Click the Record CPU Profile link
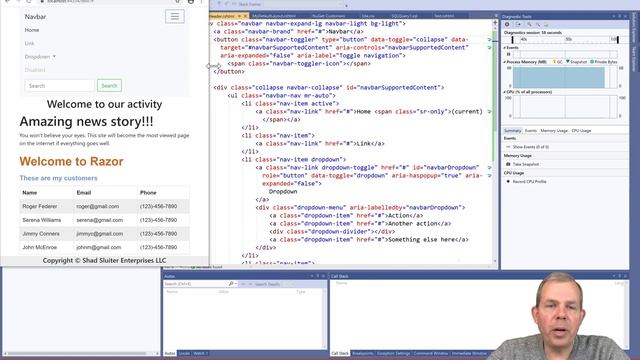Screen dimensions: 640x360 [x=529, y=182]
